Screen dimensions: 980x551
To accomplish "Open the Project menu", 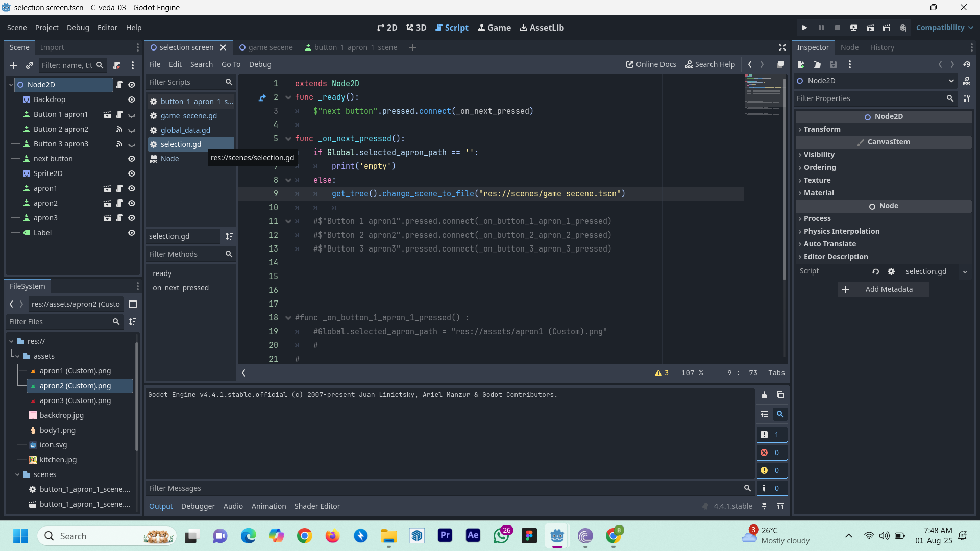I will coord(47,28).
